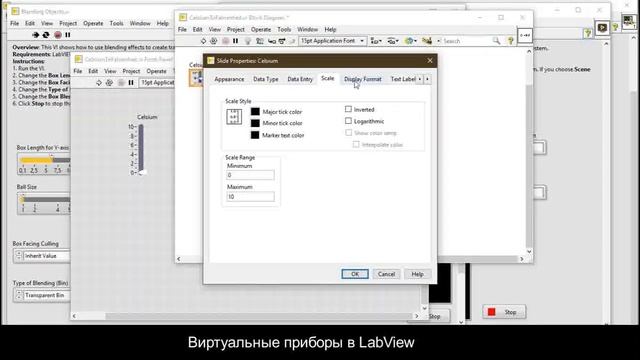Click Run Continuously in Front Panel window

point(109,82)
